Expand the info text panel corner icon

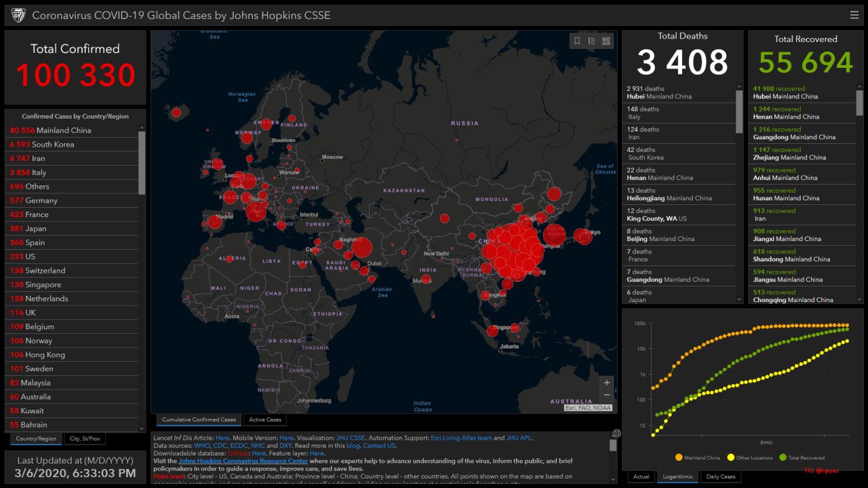tap(616, 433)
